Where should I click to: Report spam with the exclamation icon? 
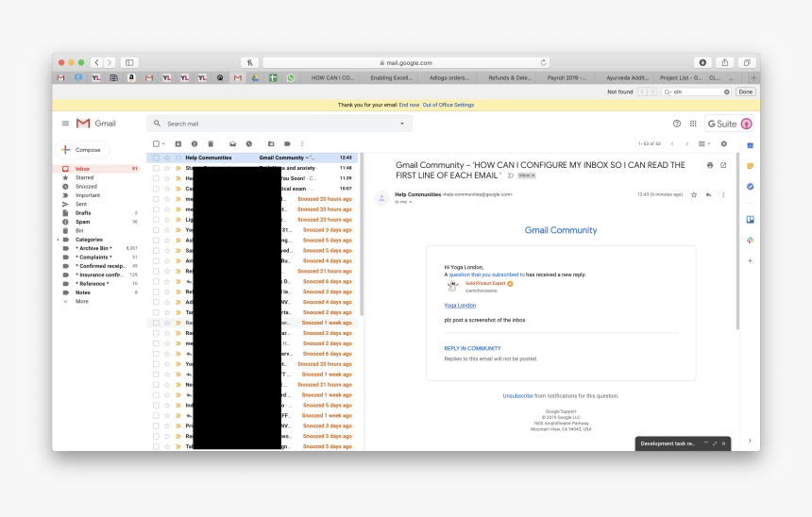pos(195,143)
